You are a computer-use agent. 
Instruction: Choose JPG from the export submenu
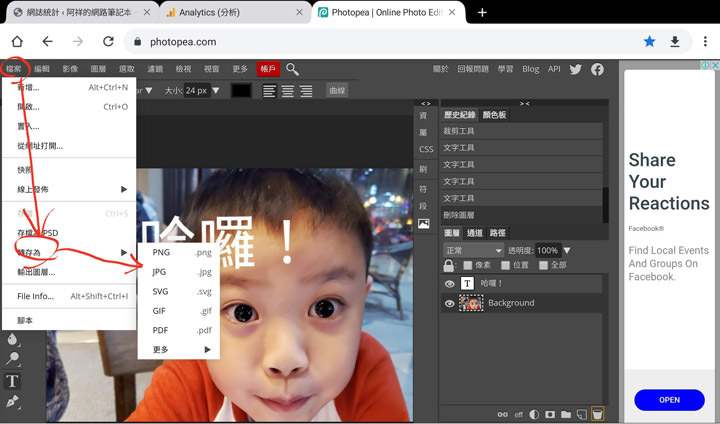click(x=179, y=272)
